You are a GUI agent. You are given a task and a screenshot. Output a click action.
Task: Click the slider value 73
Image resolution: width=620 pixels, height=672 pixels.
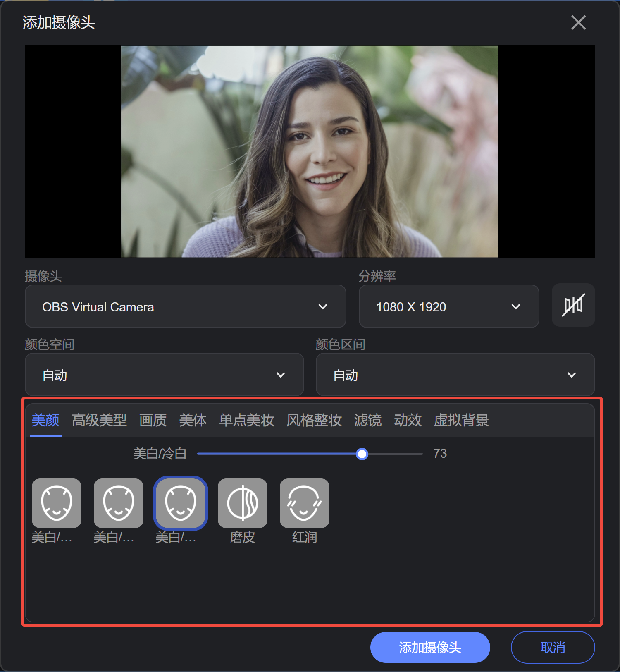(x=440, y=454)
